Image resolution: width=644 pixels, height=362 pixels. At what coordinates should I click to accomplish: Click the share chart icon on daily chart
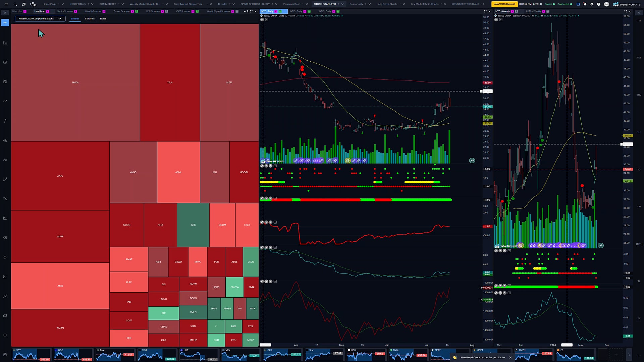[472, 161]
